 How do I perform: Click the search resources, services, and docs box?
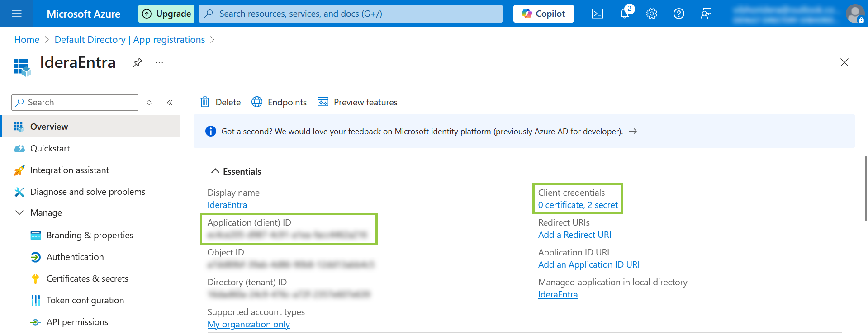click(351, 14)
